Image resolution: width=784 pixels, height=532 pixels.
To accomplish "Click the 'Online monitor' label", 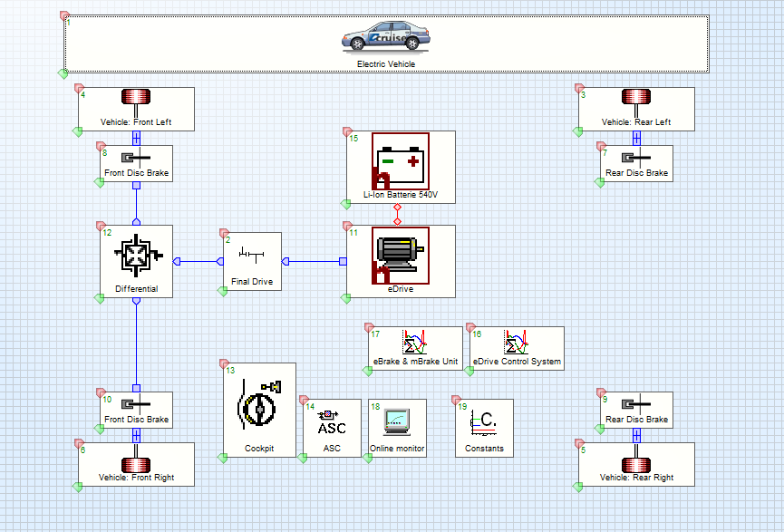I will coord(397,448).
